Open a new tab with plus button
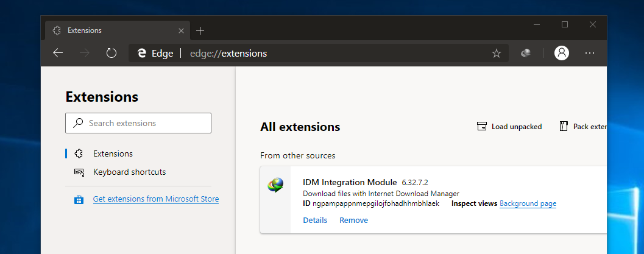Image resolution: width=644 pixels, height=254 pixels. tap(200, 30)
